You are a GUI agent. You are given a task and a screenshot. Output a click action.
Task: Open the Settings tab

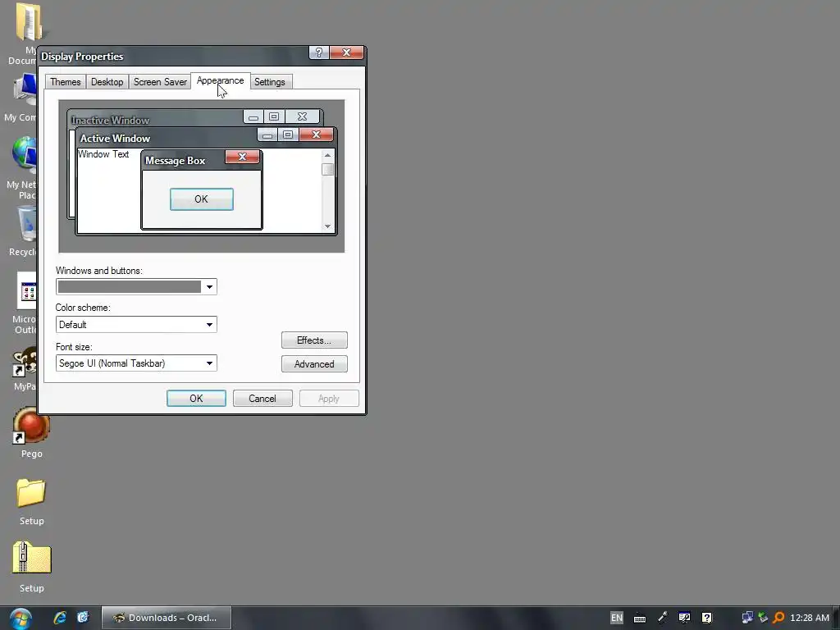coord(270,82)
